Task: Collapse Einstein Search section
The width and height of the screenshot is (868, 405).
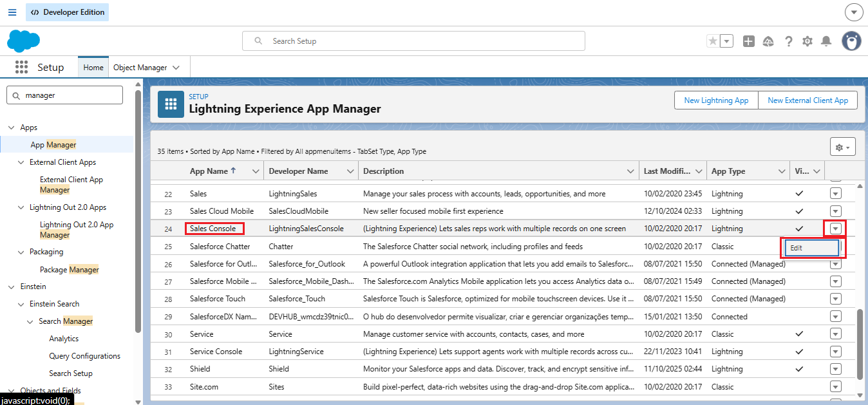Action: pos(21,304)
